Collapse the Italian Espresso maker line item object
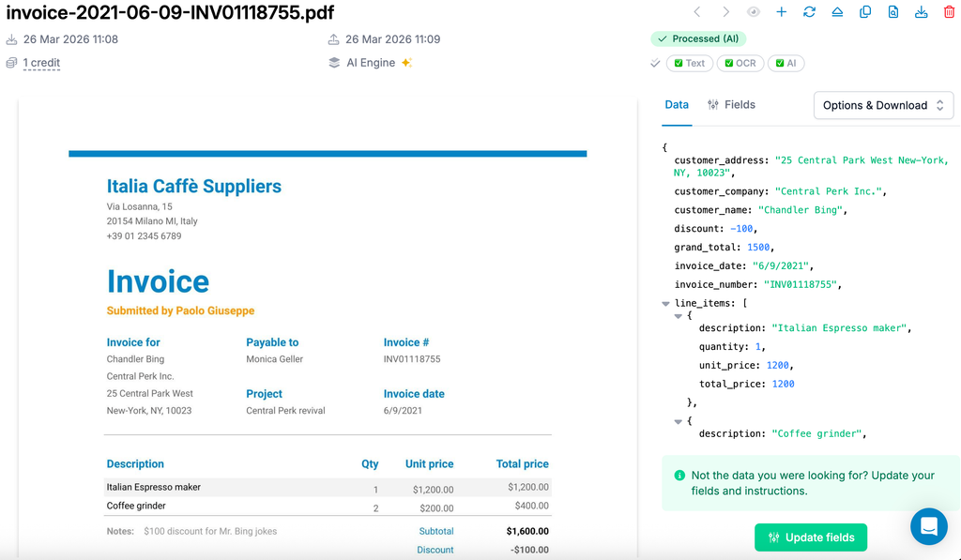The width and height of the screenshot is (961, 560). tap(678, 315)
